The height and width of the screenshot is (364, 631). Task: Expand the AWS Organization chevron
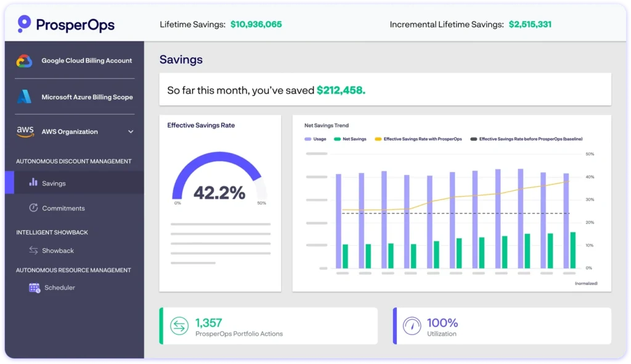(131, 132)
